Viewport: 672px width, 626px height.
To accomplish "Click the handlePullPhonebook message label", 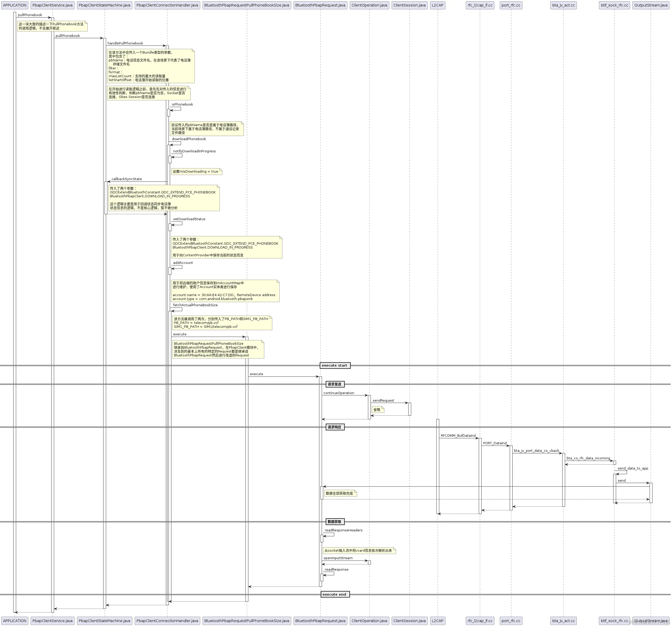I will pyautogui.click(x=125, y=43).
